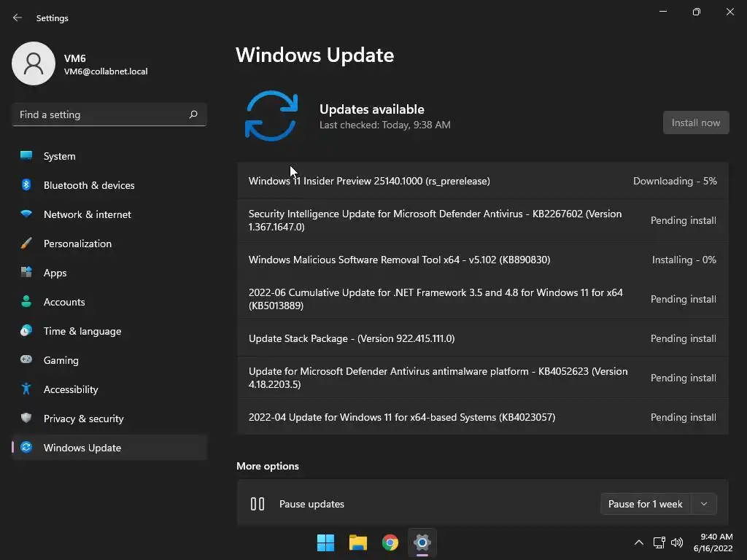Open Network & internet settings
747x560 pixels.
point(88,214)
